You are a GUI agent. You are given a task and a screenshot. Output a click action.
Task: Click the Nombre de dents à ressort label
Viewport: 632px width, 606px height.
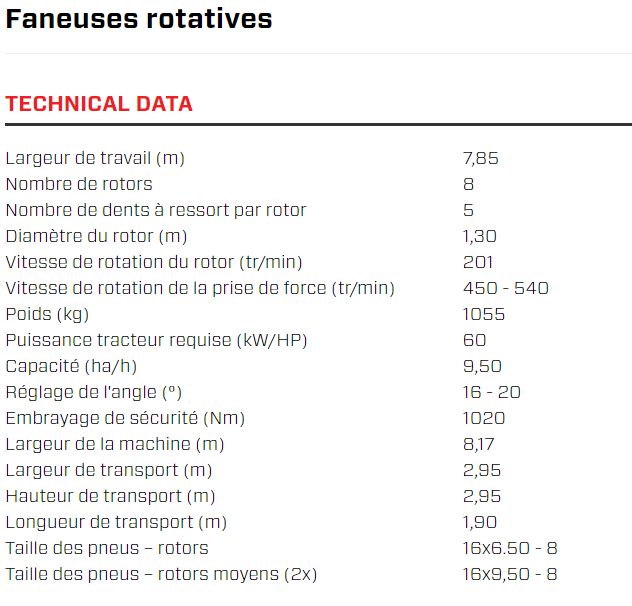click(156, 210)
